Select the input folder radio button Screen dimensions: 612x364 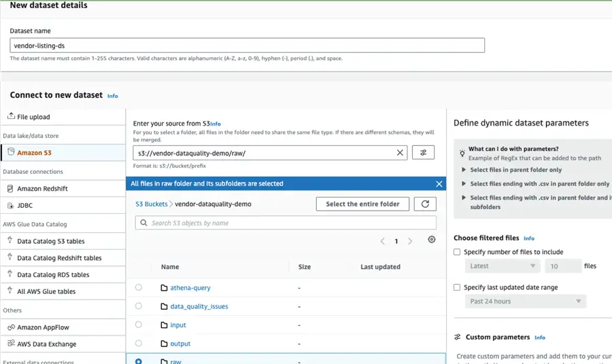point(139,325)
